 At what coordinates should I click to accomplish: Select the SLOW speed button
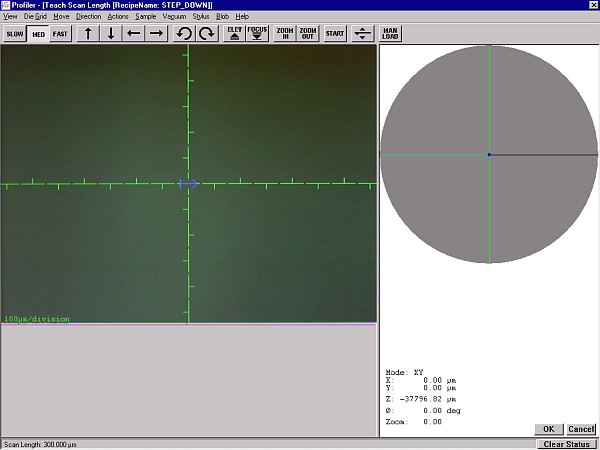[15, 34]
